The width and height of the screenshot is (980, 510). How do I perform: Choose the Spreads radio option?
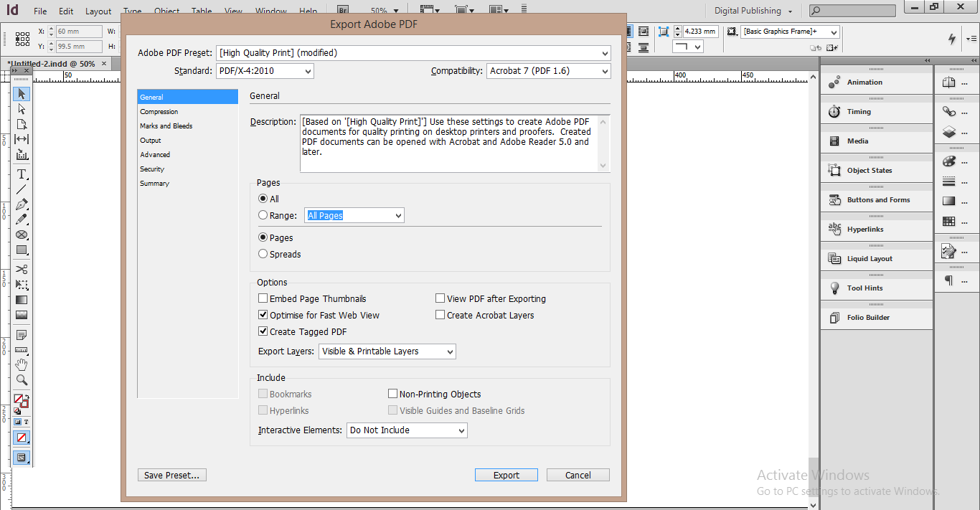(x=263, y=254)
